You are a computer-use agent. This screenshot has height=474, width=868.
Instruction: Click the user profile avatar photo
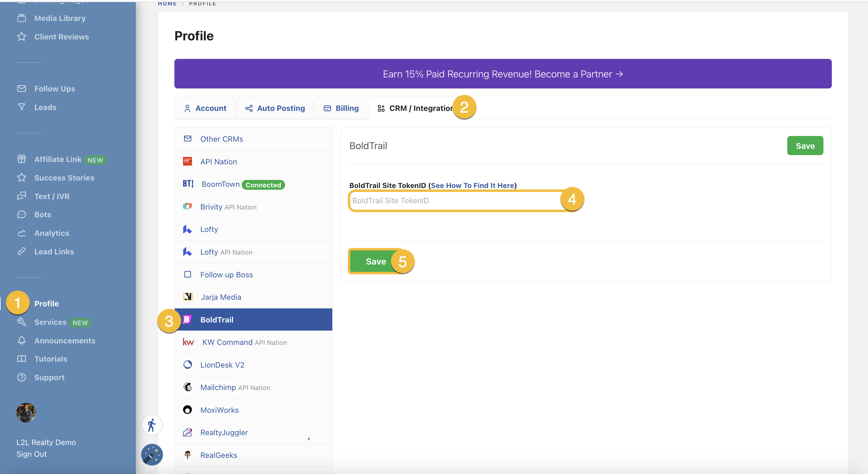(26, 412)
